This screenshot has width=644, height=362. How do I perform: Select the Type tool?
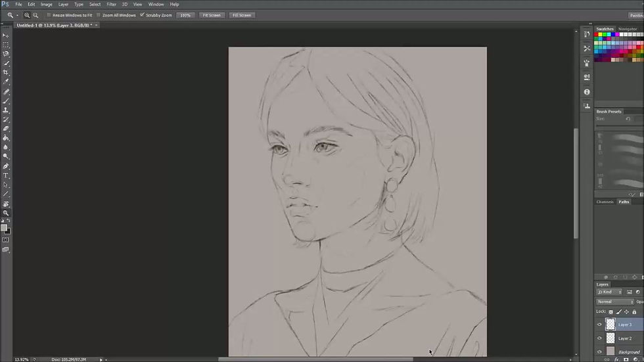(6, 175)
